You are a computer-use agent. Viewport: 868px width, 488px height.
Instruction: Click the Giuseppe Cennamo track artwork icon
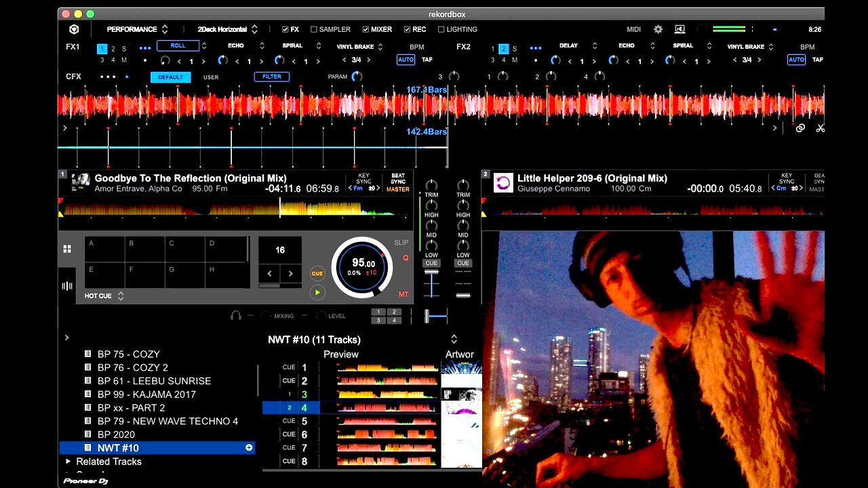(x=503, y=183)
